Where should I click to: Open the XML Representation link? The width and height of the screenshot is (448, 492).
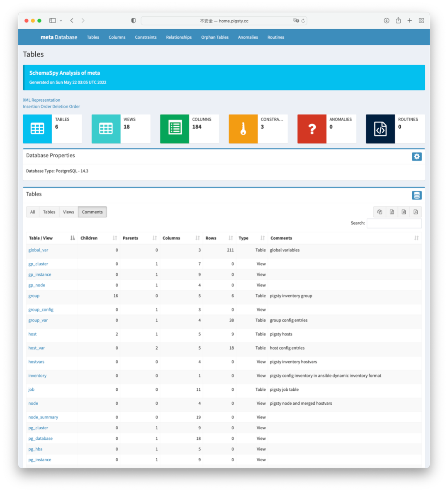coord(41,100)
